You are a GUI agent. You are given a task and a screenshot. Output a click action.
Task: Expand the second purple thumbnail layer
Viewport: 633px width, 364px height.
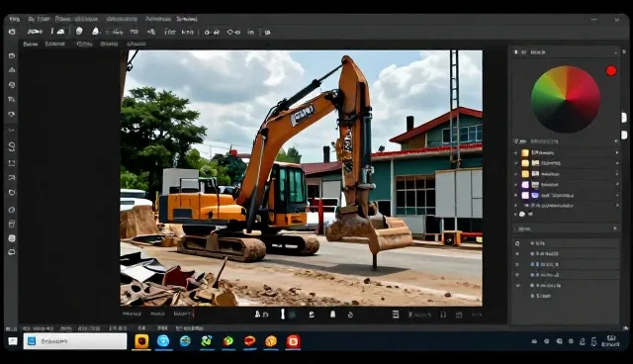click(515, 195)
